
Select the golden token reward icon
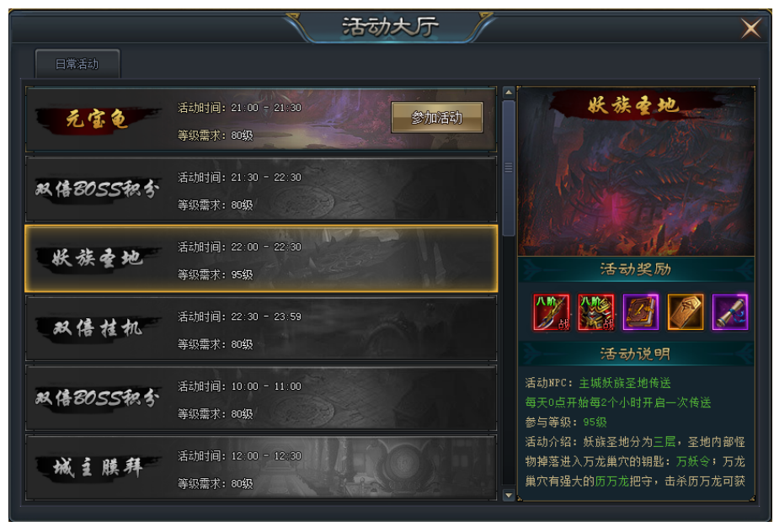point(686,312)
